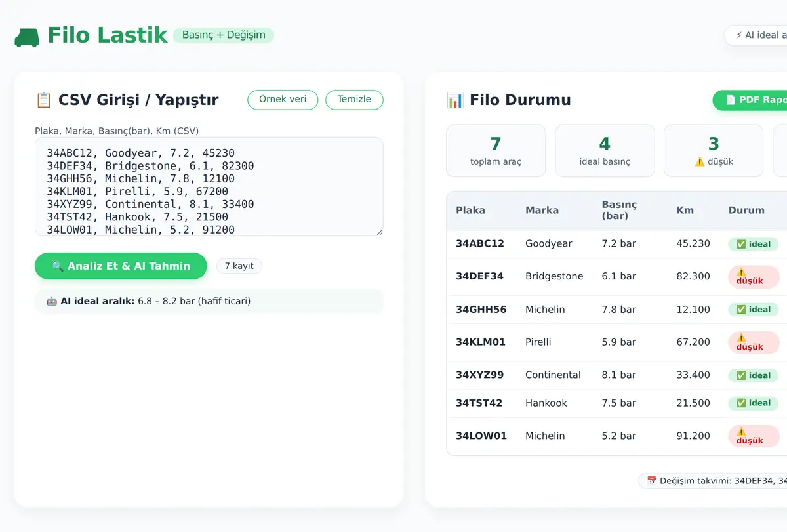787x532 pixels.
Task: Click düşük status badge for 34DEF34
Action: click(x=754, y=277)
